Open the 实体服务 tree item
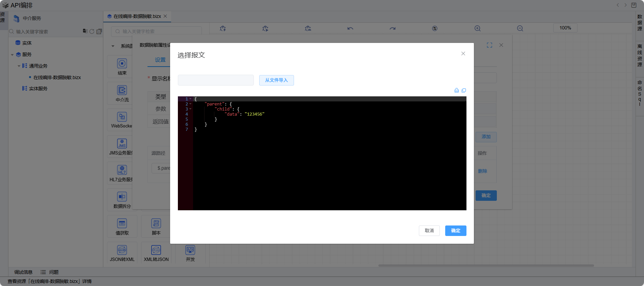The image size is (644, 286). (x=38, y=89)
